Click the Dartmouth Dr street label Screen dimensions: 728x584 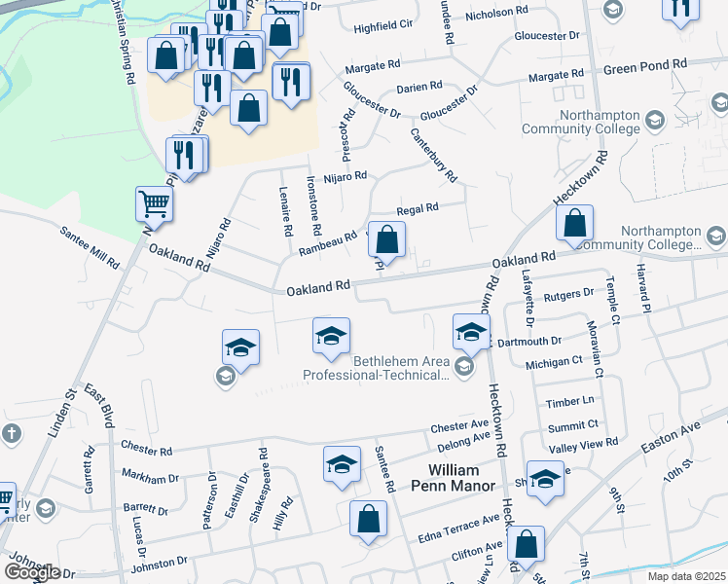[529, 343]
